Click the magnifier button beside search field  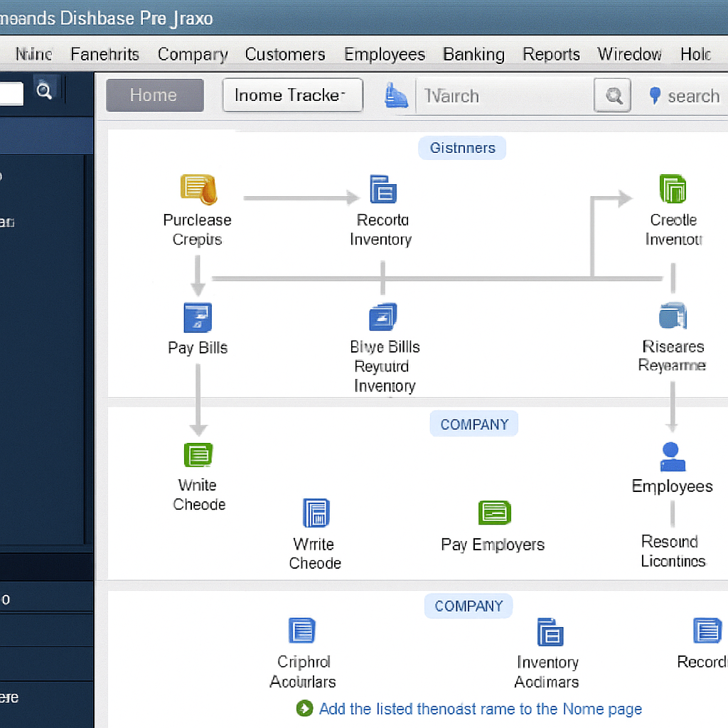point(612,95)
